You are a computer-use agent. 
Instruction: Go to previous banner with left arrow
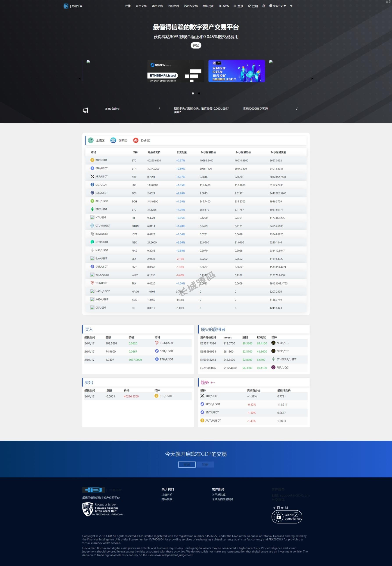(x=80, y=78)
